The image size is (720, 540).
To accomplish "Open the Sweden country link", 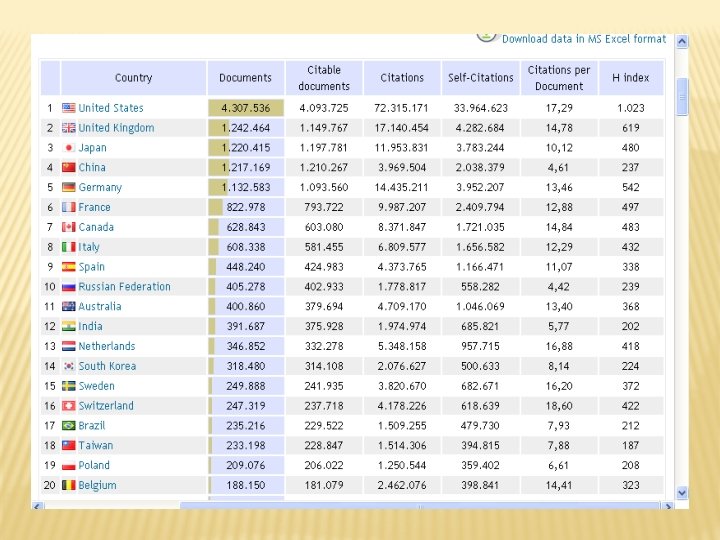I will click(96, 386).
